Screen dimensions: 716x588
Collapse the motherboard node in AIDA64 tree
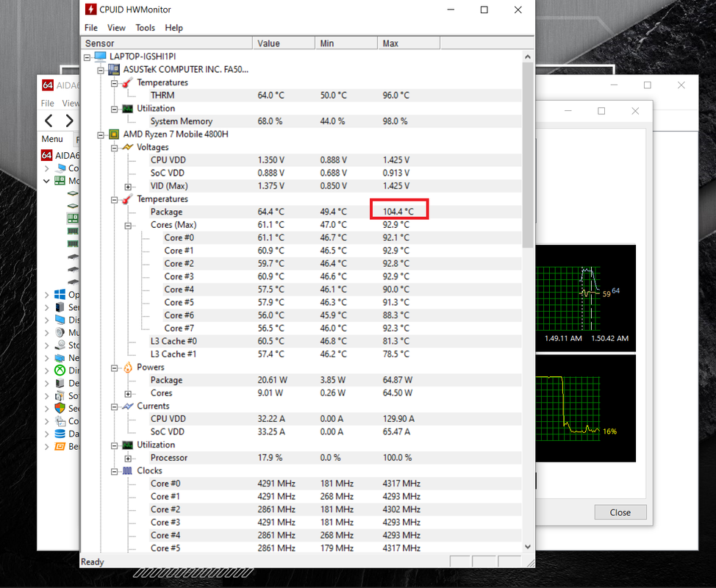[x=46, y=181]
